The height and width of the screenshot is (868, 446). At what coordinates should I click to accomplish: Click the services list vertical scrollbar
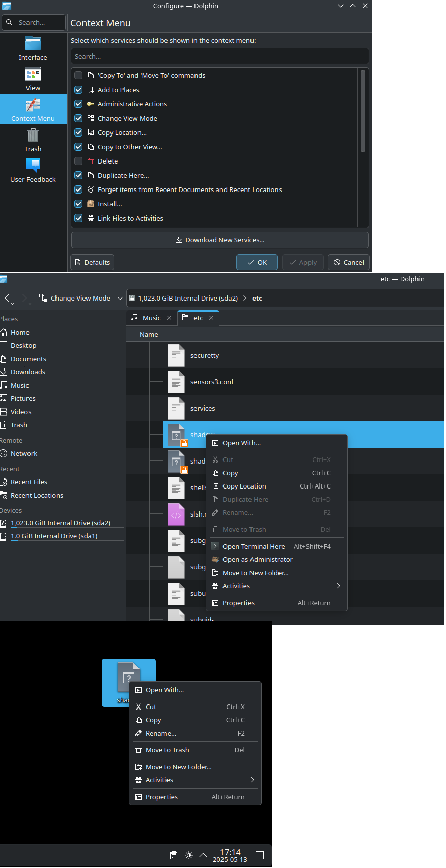tap(363, 111)
